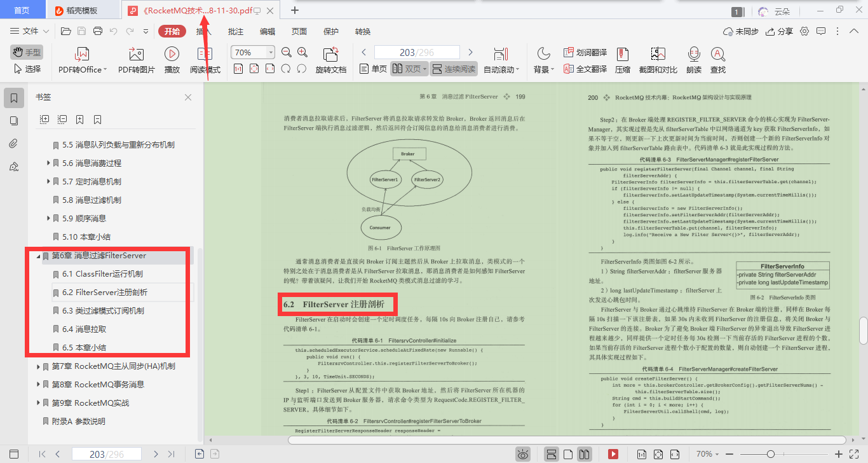Switch to the 选择 selection tool
Viewport: 868px width, 463px height.
click(x=27, y=69)
